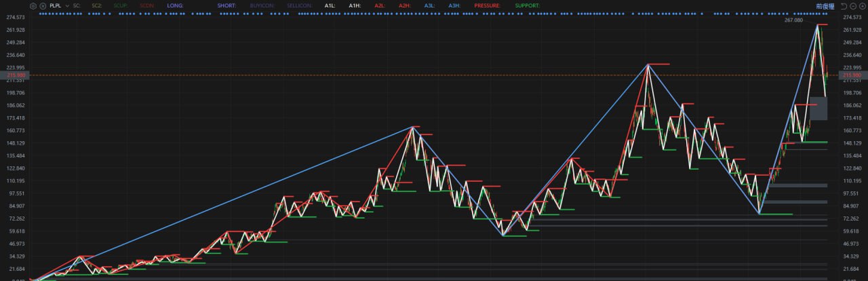Select the PLPL indicator name
Screen dimensions: 868x281
click(56, 5)
